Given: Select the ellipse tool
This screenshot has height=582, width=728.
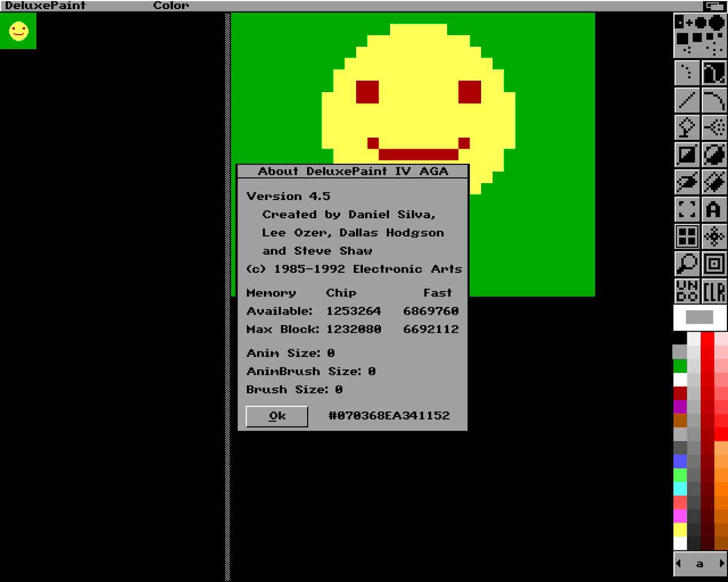Looking at the screenshot, I should 687,181.
